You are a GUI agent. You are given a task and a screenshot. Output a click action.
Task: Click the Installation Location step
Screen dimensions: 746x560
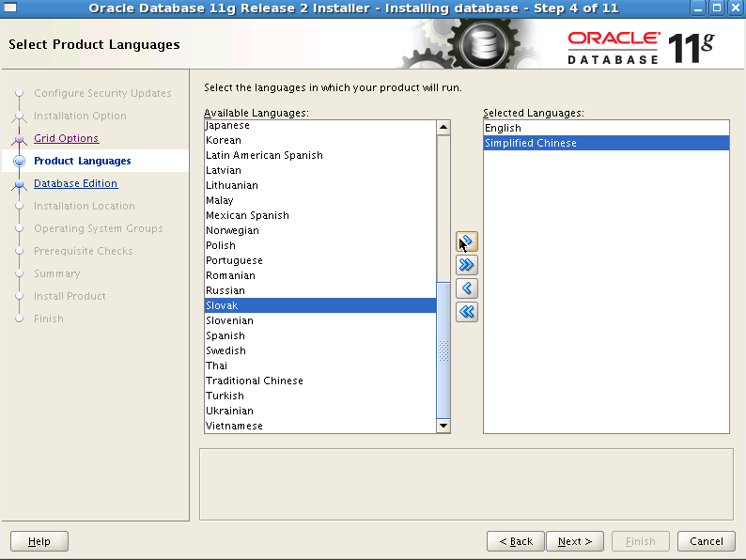85,206
